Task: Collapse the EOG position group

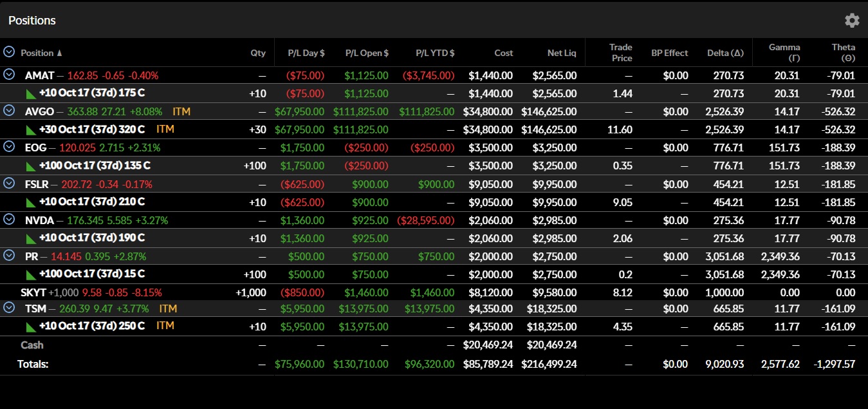Action: coord(9,147)
